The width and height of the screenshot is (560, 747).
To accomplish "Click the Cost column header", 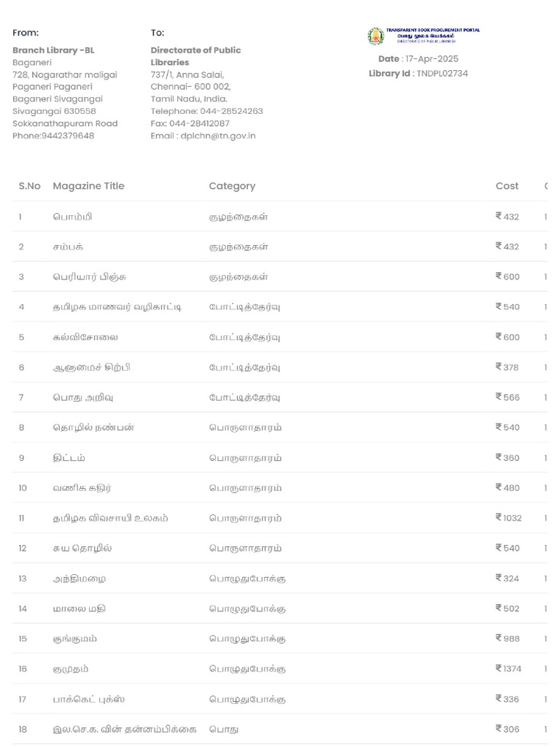I will click(507, 186).
